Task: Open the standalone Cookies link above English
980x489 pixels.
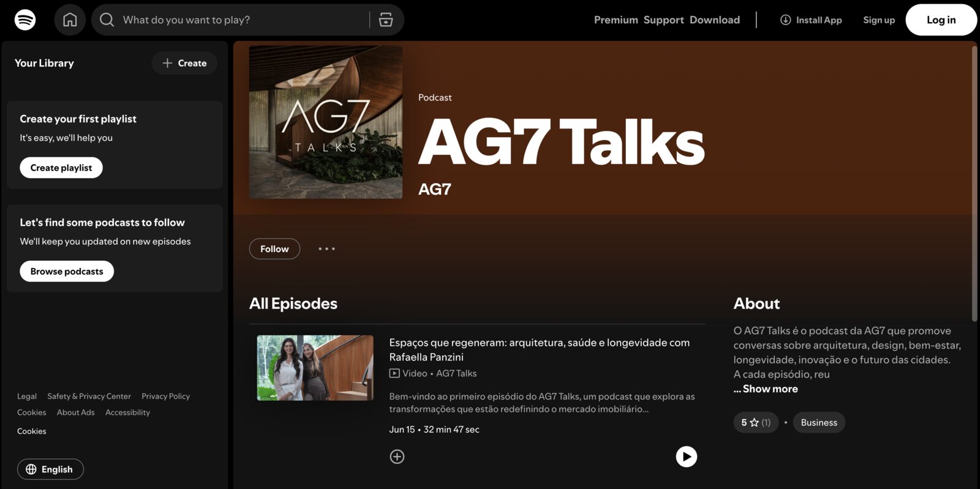Action: (32, 431)
